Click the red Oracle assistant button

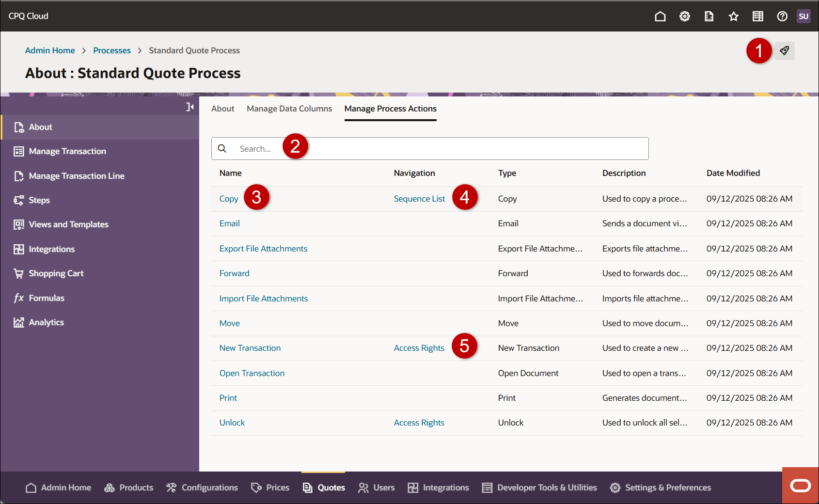[800, 486]
